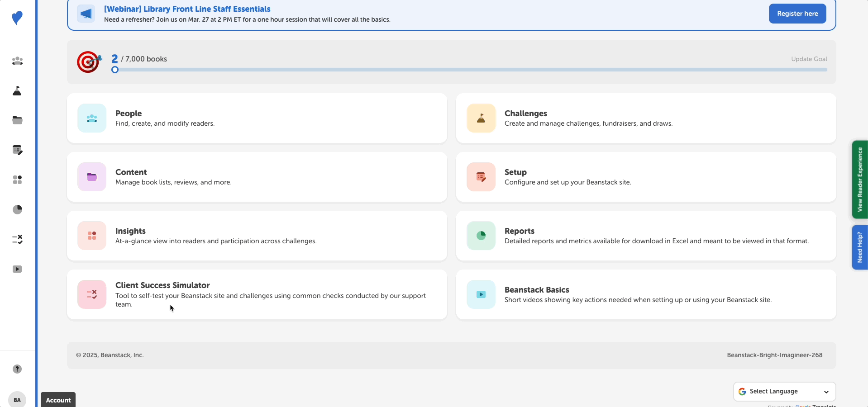Open the Content folder icon in the sidebar
The image size is (868, 407).
17,120
